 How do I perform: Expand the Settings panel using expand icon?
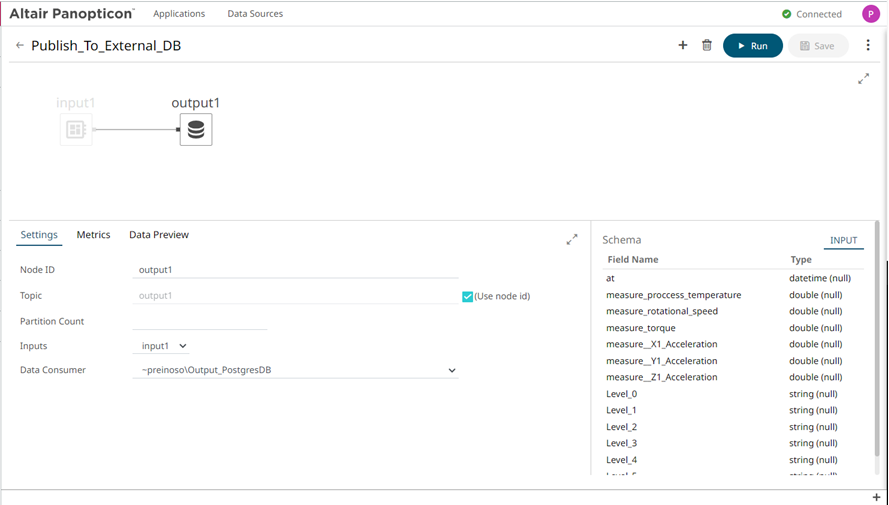(572, 240)
